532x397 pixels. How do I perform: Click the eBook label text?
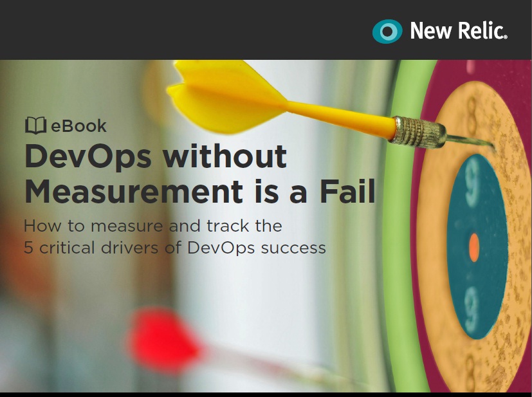pos(78,126)
